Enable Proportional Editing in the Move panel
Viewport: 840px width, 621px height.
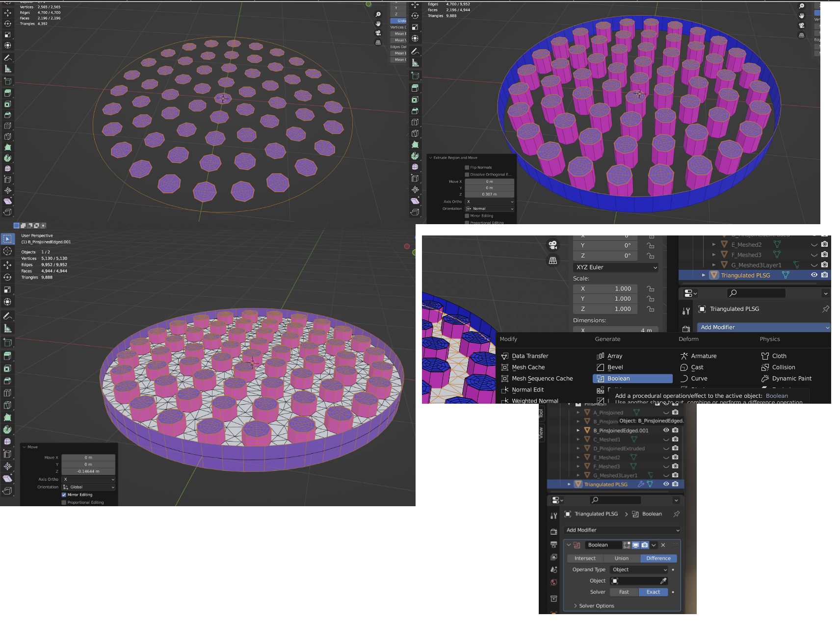[64, 502]
